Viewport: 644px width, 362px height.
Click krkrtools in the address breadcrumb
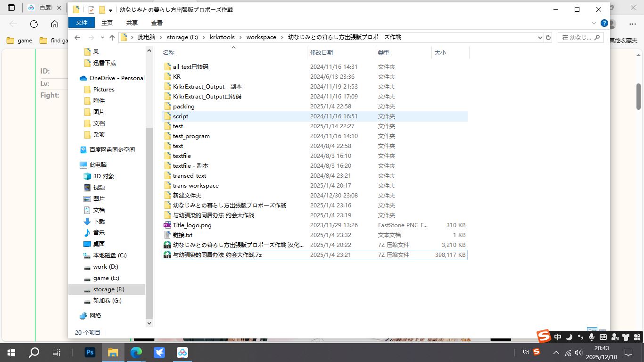[x=222, y=37]
